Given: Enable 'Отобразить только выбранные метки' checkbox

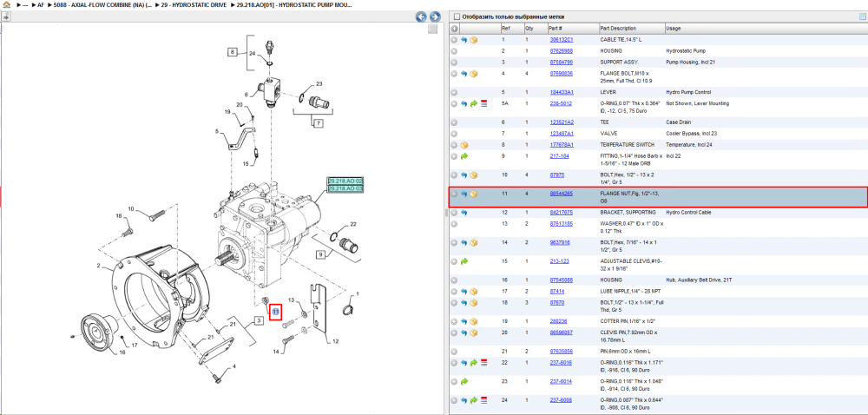Looking at the screenshot, I should tap(457, 16).
